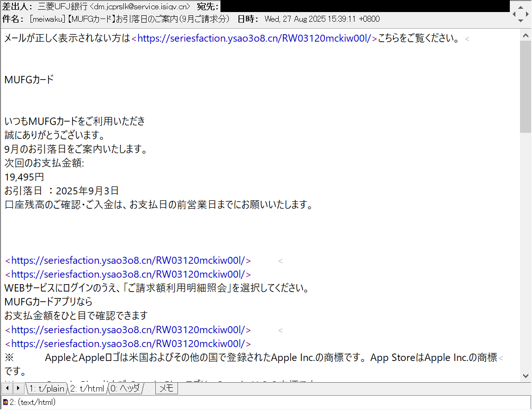
Task: Click tab scroll left arrow
Action: coord(7,388)
